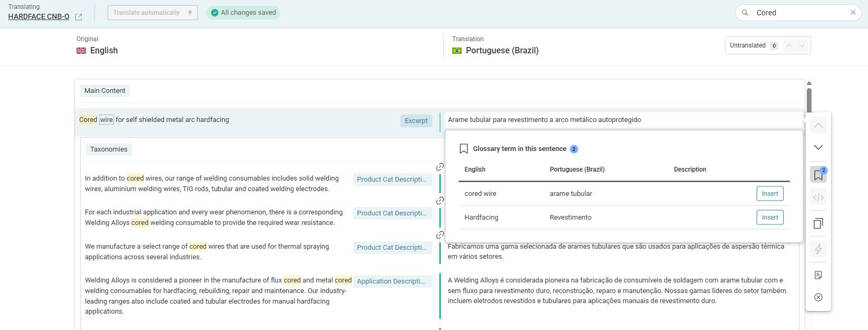Screen dimensions: 868x330
Task: Click the Translate automatically button
Action: click(x=152, y=13)
